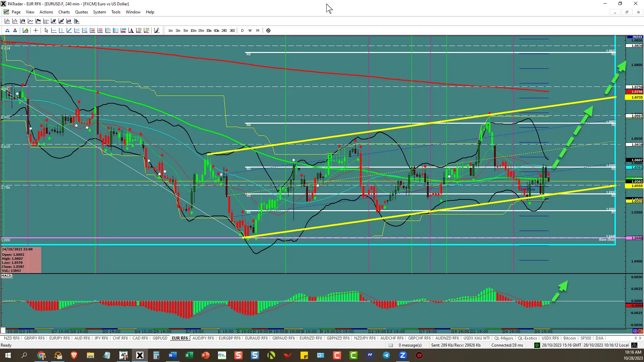The height and width of the screenshot is (362, 644).
Task: Switch to the Bitcoin tab
Action: click(570, 338)
